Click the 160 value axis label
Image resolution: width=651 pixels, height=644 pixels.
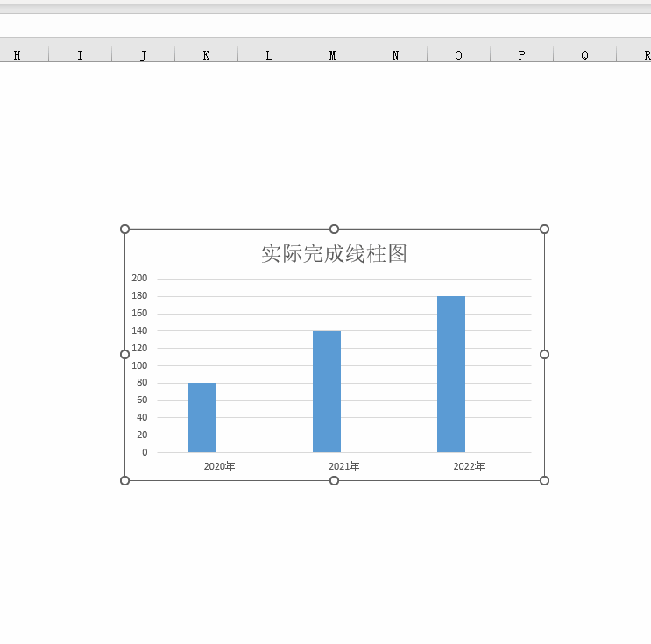[139, 313]
